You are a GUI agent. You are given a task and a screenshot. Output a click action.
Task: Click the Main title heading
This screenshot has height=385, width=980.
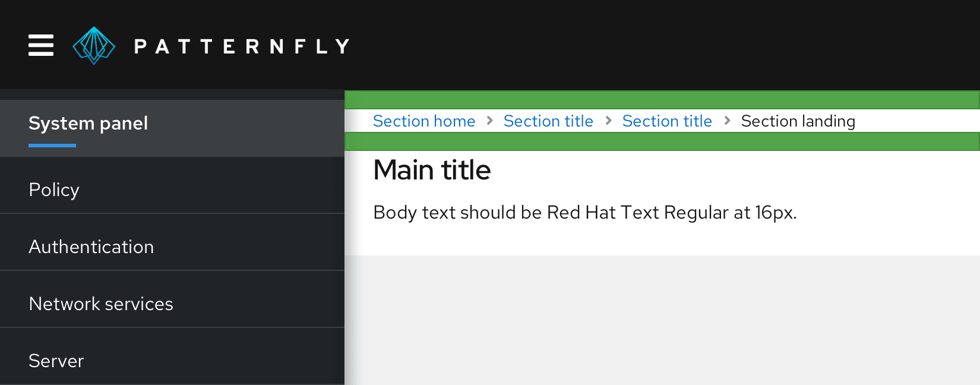click(x=432, y=170)
